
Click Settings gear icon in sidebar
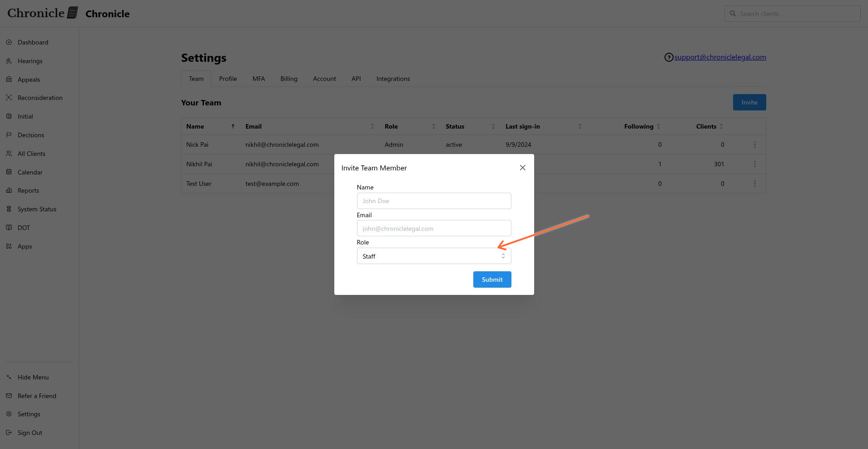9,414
